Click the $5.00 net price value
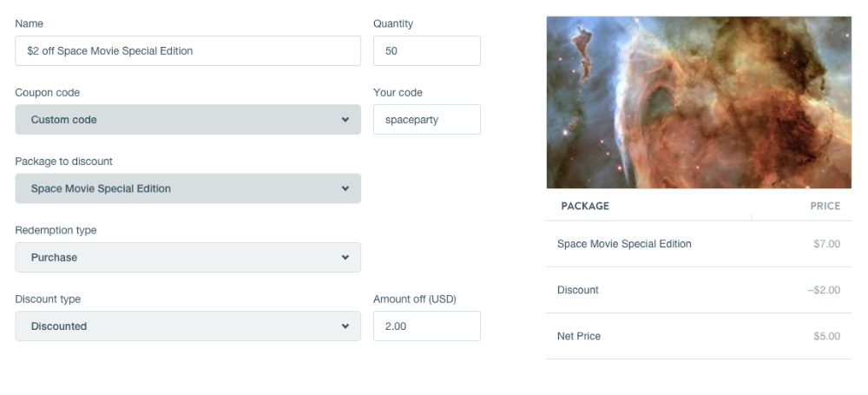The image size is (868, 395). 826,336
